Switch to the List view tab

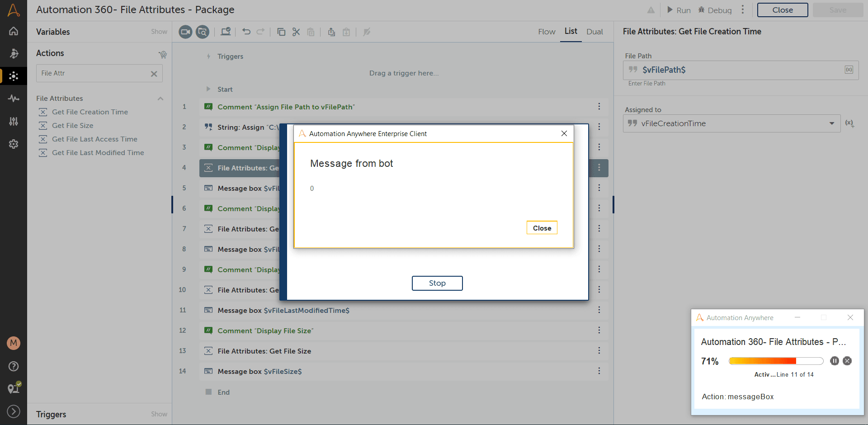(x=571, y=31)
